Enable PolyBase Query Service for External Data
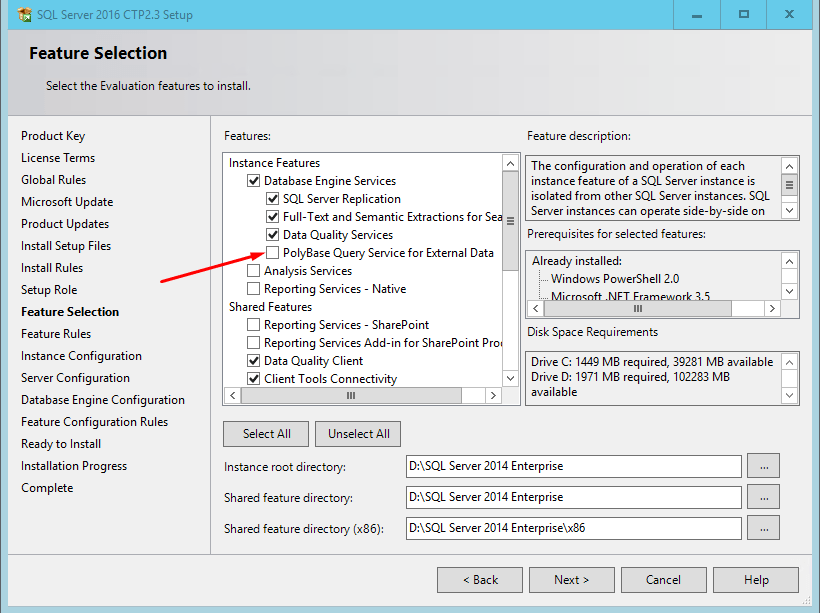The image size is (820, 613). 272,253
